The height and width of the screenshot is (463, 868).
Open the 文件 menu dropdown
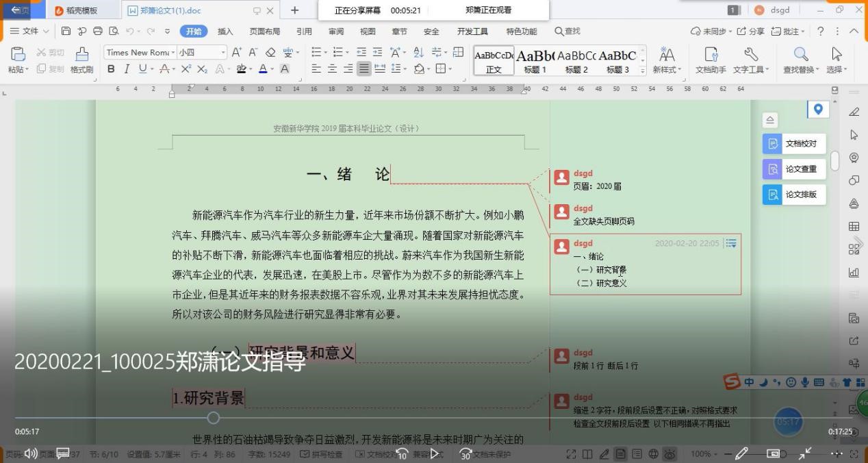click(x=29, y=31)
